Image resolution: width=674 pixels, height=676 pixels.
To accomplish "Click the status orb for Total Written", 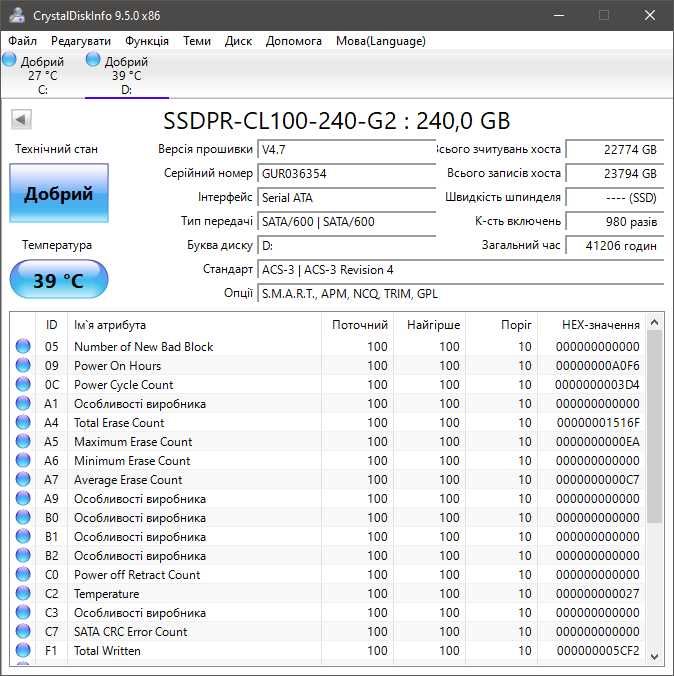I will [23, 650].
